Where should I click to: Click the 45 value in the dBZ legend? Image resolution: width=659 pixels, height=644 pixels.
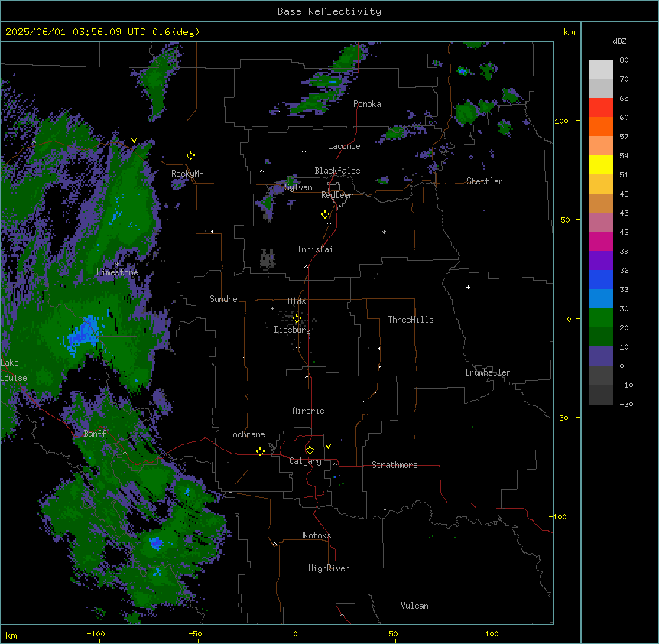(x=624, y=213)
